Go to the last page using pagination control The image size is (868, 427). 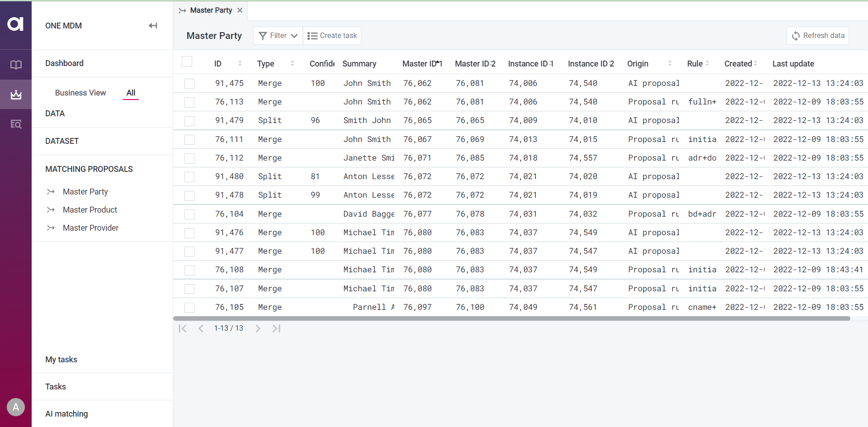tap(276, 328)
